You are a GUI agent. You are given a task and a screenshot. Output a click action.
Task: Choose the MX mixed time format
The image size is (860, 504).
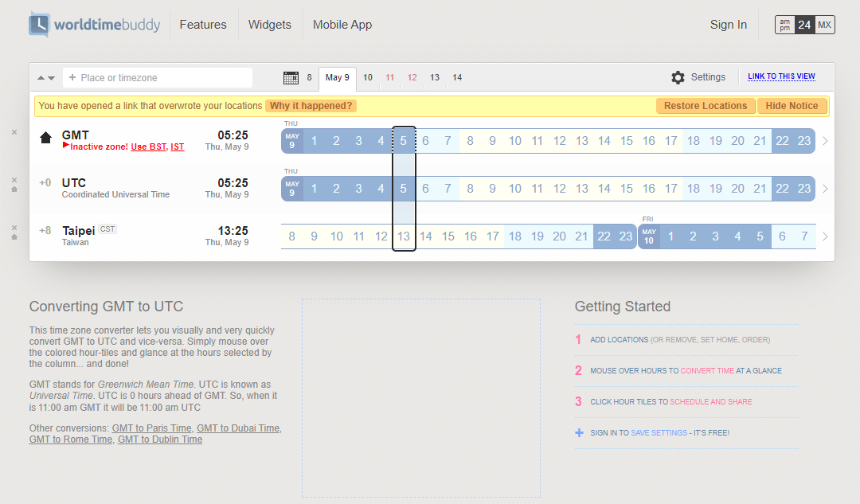(x=824, y=25)
